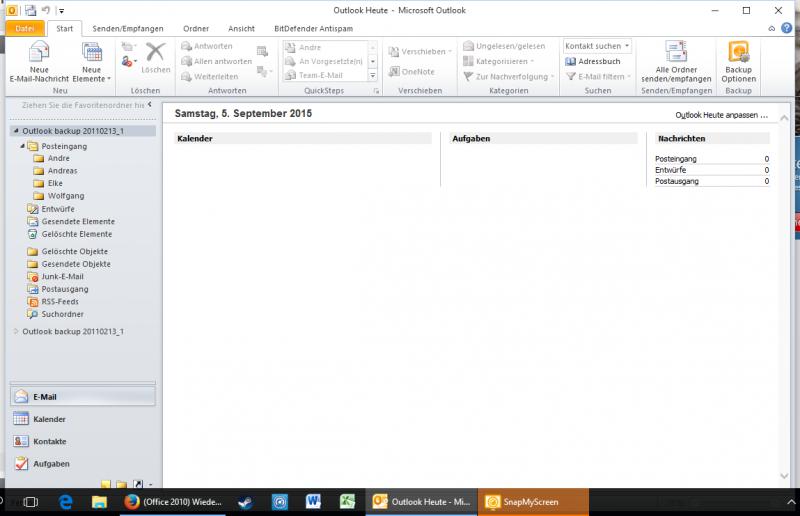This screenshot has width=800, height=516.
Task: Click the Antworten reply button
Action: (207, 46)
